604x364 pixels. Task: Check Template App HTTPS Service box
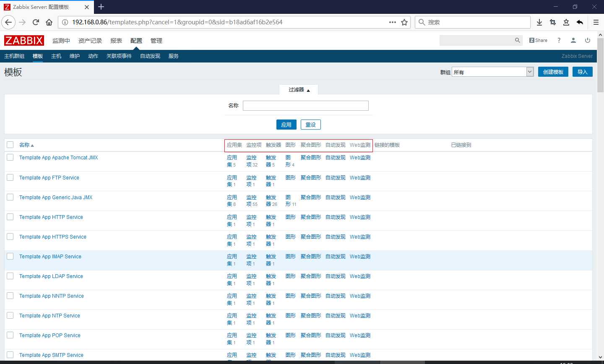(10, 237)
